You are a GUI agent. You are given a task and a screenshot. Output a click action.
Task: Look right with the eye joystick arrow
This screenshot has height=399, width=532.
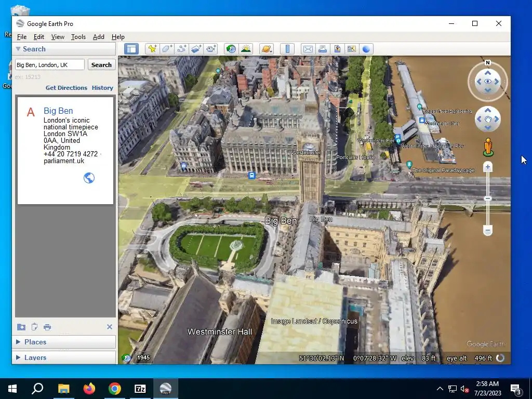coord(497,82)
